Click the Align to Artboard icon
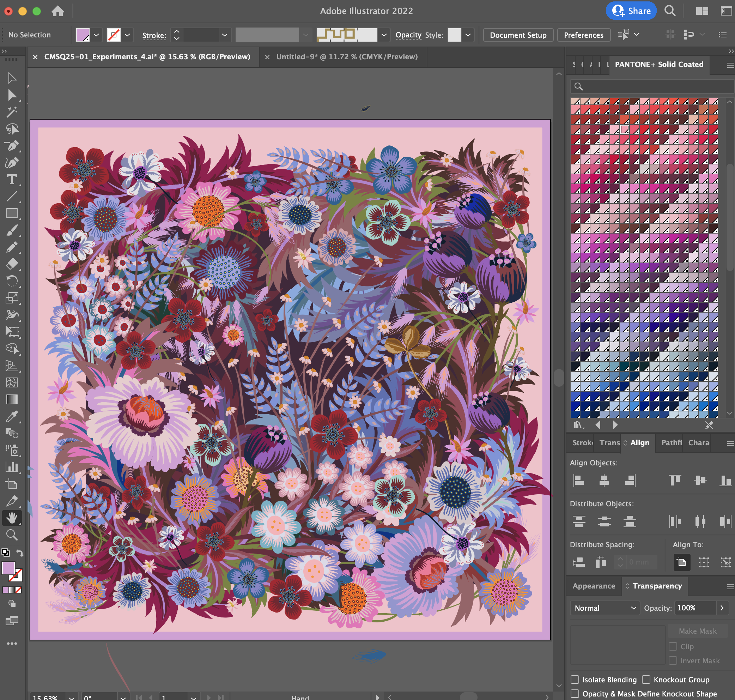 (x=682, y=562)
